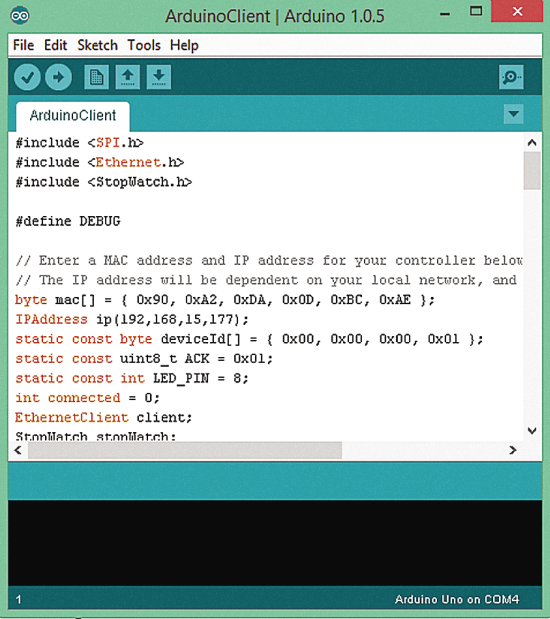Open the tab options dropdown arrow
Viewport: 550px width, 619px height.
pyautogui.click(x=514, y=114)
